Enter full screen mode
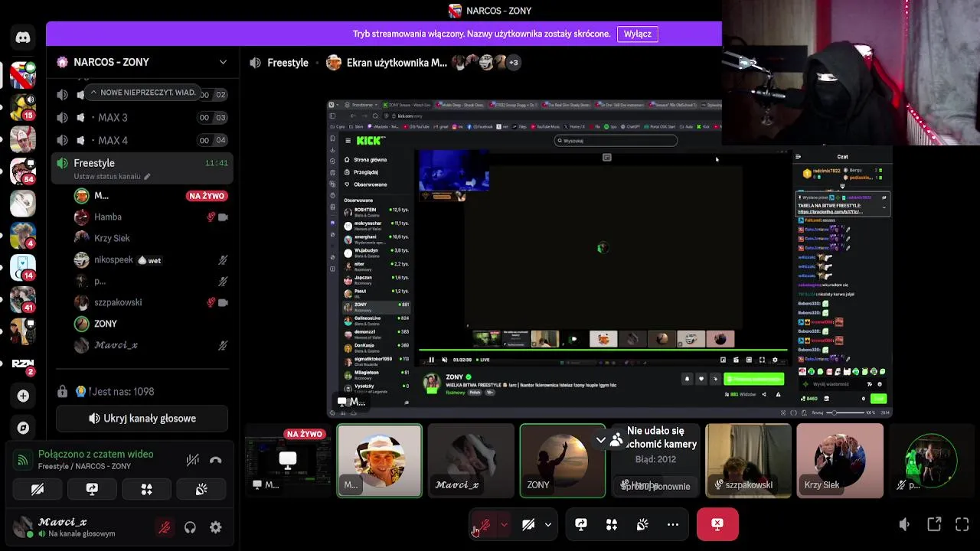Screen dimensions: 980x551 click(x=962, y=524)
